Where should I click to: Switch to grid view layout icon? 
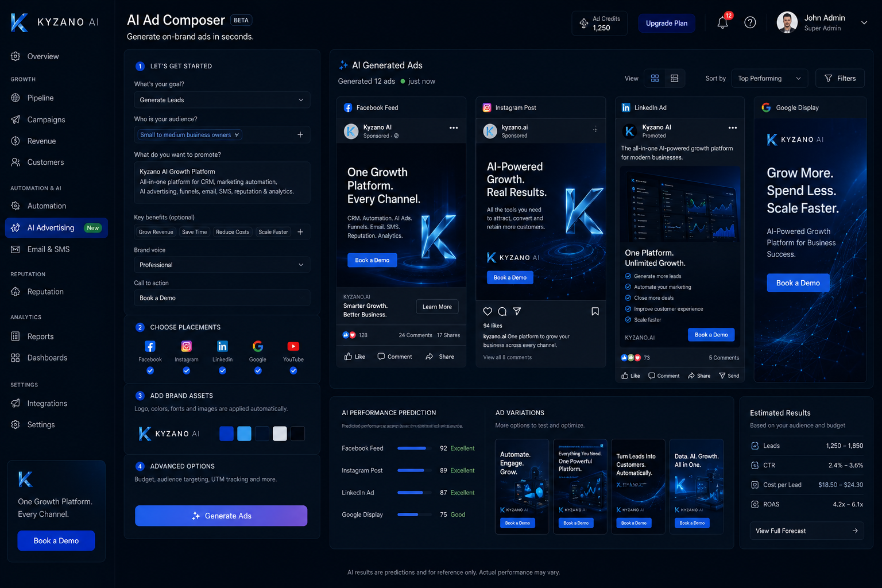click(655, 78)
